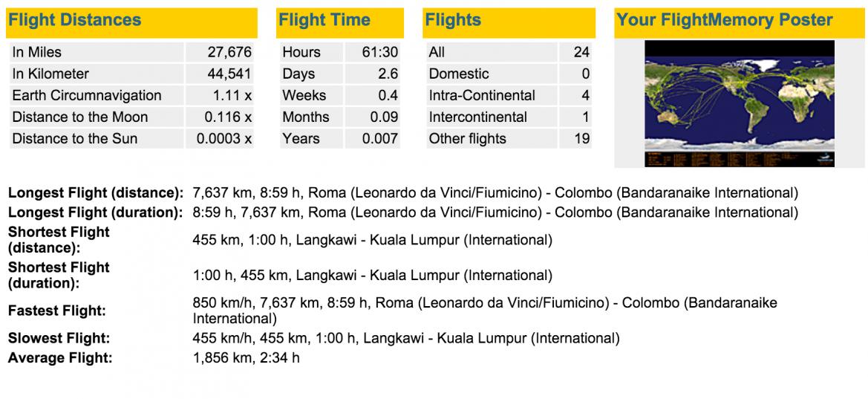Click Shortest Flight (distance) Langkawi - Kuala Lumpur entry

click(x=373, y=241)
